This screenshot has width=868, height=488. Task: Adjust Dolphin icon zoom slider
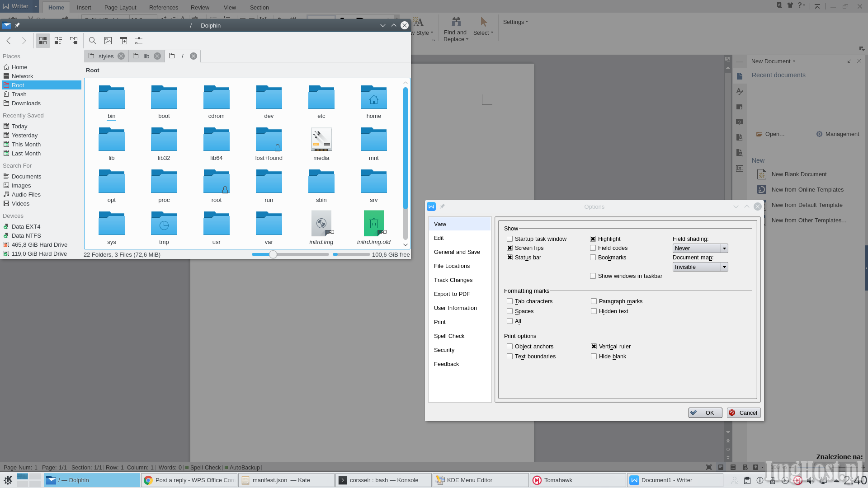[x=273, y=254]
